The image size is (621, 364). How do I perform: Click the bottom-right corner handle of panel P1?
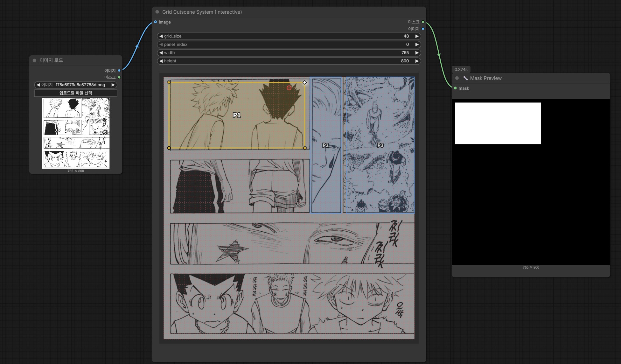pyautogui.click(x=305, y=148)
